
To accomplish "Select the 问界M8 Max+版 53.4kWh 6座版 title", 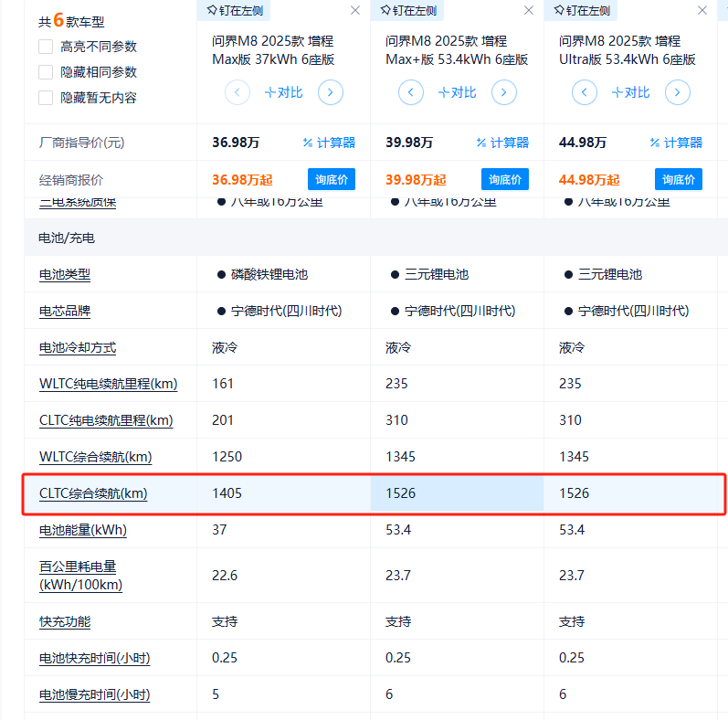I will click(x=457, y=50).
